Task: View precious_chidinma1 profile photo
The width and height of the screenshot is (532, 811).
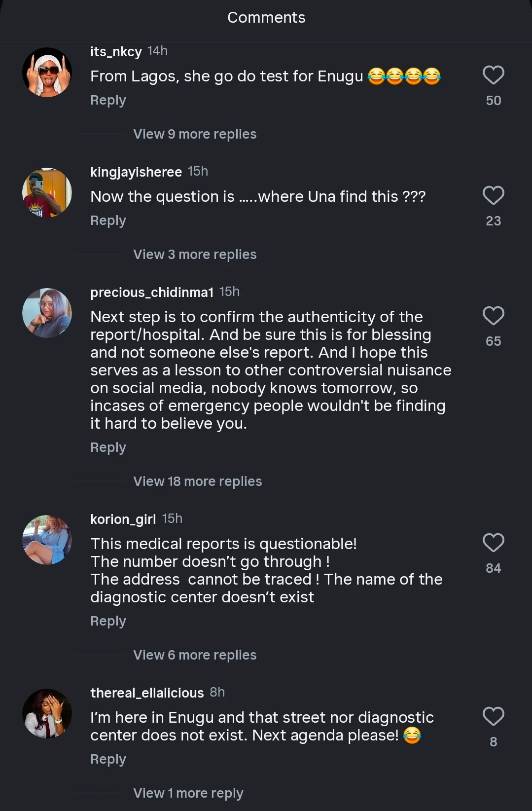Action: point(47,313)
